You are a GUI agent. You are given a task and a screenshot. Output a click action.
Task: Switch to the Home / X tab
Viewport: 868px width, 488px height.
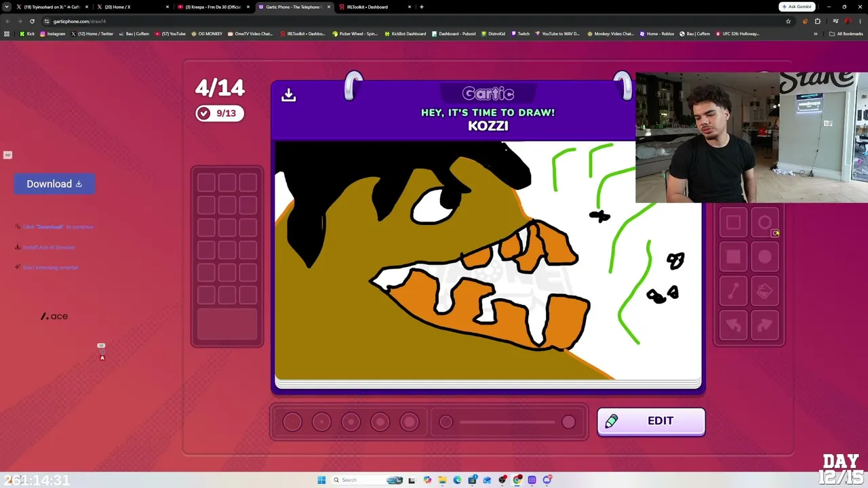[133, 7]
